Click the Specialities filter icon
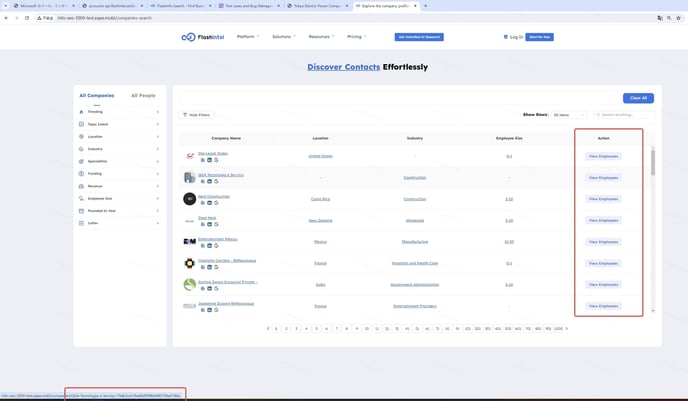This screenshot has width=688, height=401. pos(81,161)
